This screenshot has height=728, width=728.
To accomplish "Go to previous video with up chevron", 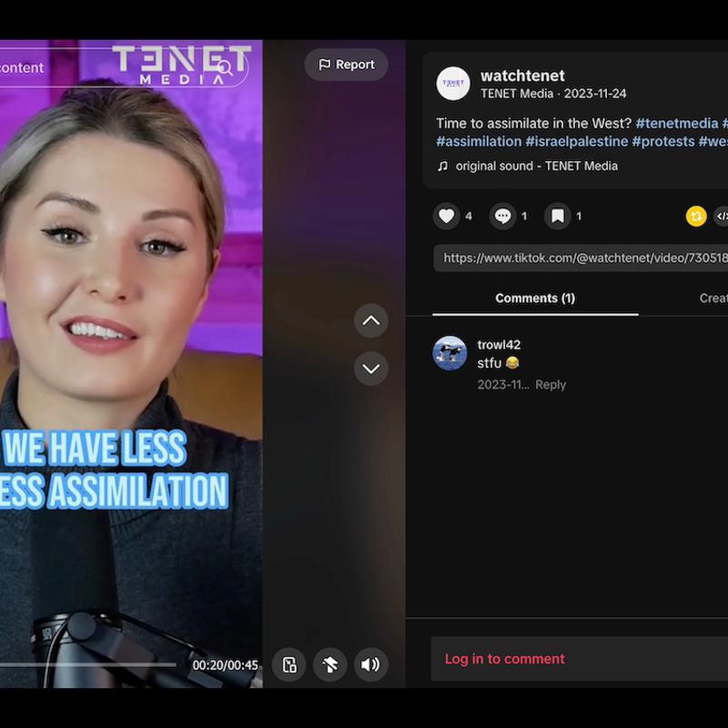I will [x=371, y=320].
